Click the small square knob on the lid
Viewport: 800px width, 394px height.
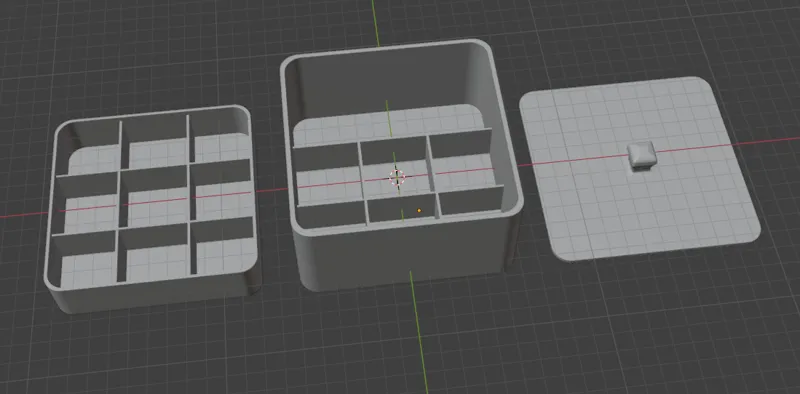[641, 156]
